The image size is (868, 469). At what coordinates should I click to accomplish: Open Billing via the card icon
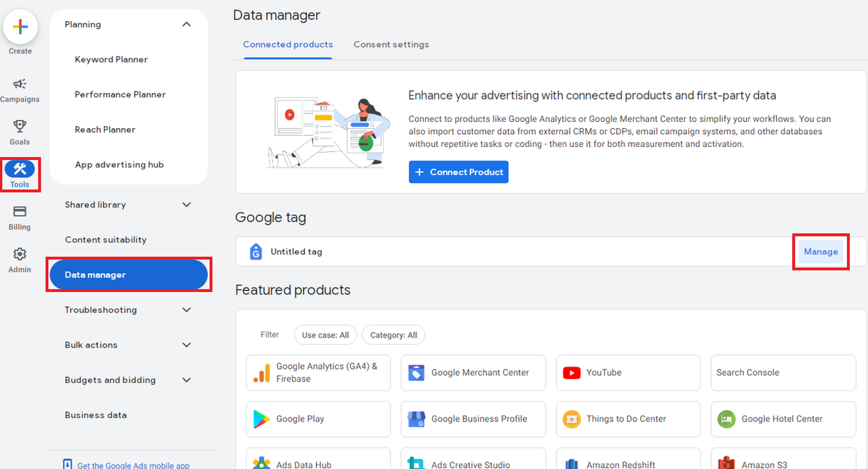pos(20,211)
